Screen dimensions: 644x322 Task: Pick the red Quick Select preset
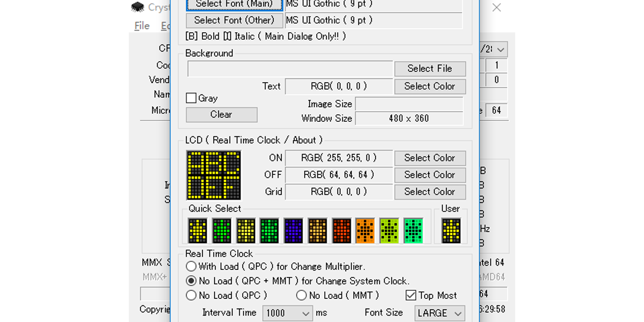click(x=341, y=230)
